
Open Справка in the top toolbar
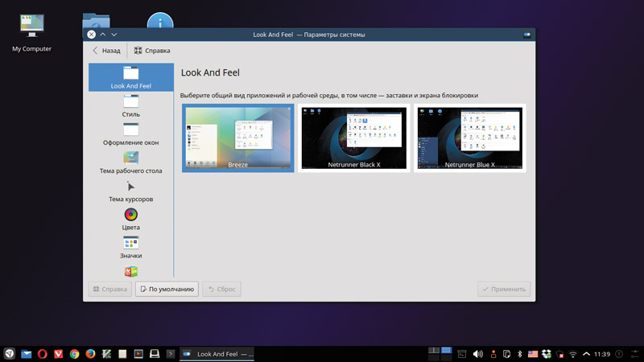(x=152, y=51)
